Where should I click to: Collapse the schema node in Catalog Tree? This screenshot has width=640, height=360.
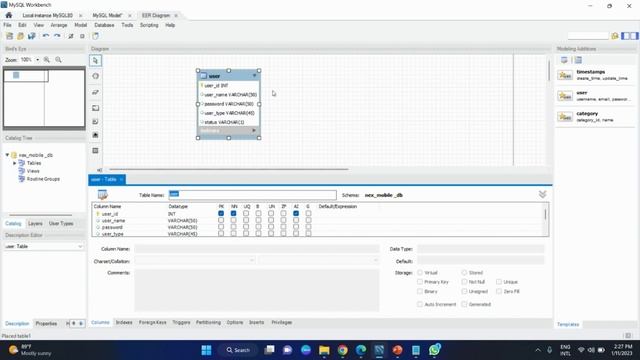(7, 155)
